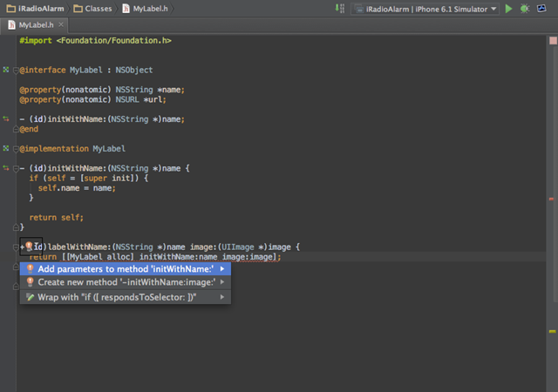The width and height of the screenshot is (558, 392).
Task: Click the NSURL *url property line
Action: 93,99
